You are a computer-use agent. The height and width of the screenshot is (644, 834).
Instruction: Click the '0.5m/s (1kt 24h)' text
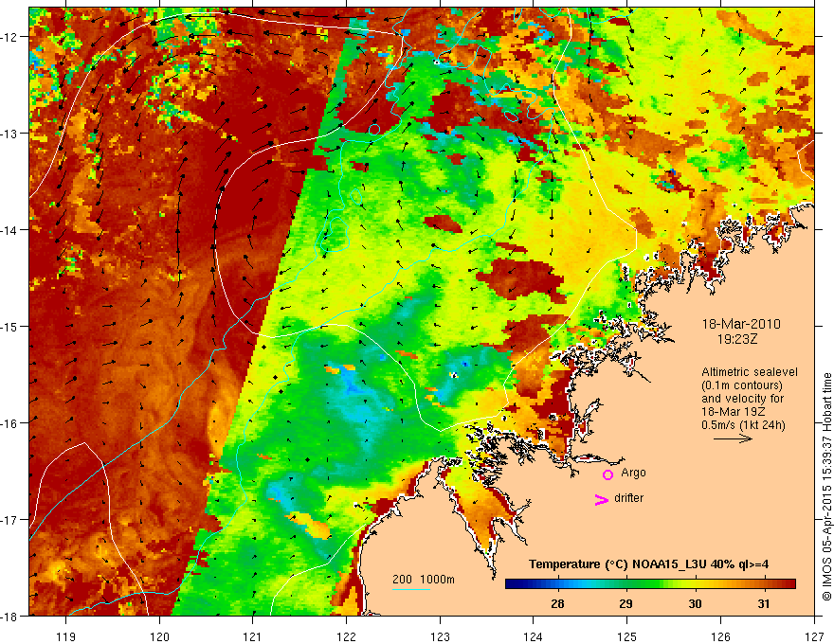[x=743, y=425]
